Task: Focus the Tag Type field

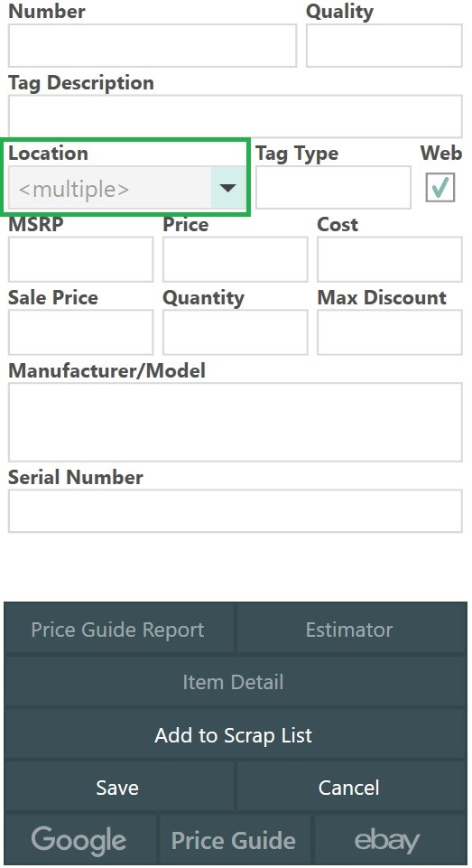Action: 333,188
